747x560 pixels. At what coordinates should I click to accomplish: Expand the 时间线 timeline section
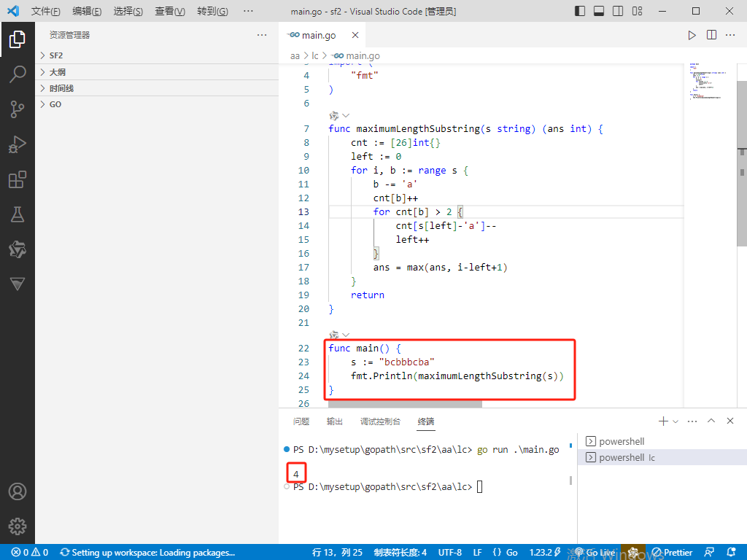[x=62, y=88]
